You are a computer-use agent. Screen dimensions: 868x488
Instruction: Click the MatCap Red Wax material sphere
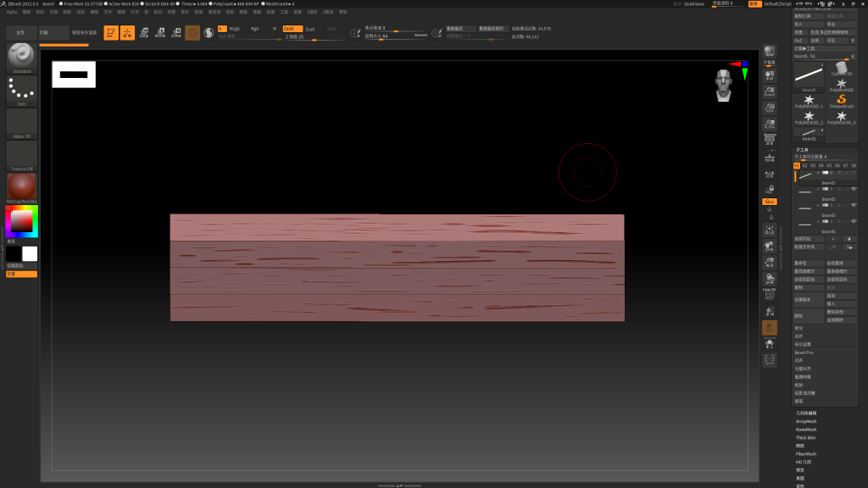click(x=21, y=187)
